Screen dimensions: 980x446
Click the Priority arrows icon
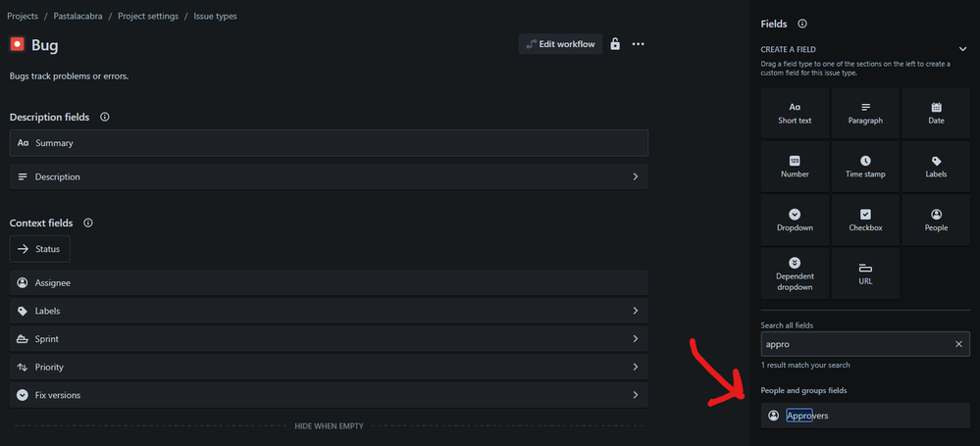(x=23, y=368)
